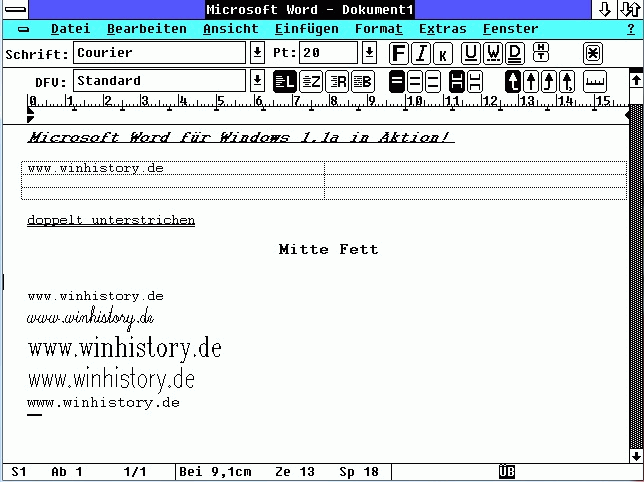Image resolution: width=644 pixels, height=482 pixels.
Task: Click the point size field showing 20
Action: click(329, 53)
